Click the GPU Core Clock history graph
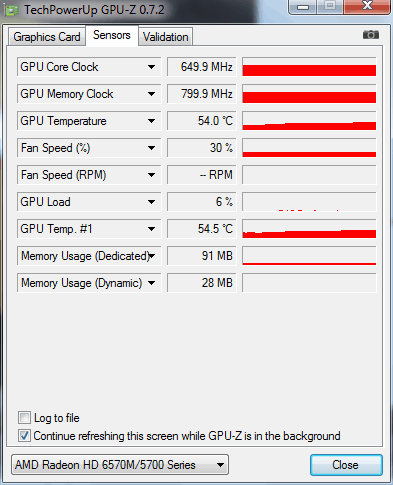The height and width of the screenshot is (485, 393). [x=309, y=67]
